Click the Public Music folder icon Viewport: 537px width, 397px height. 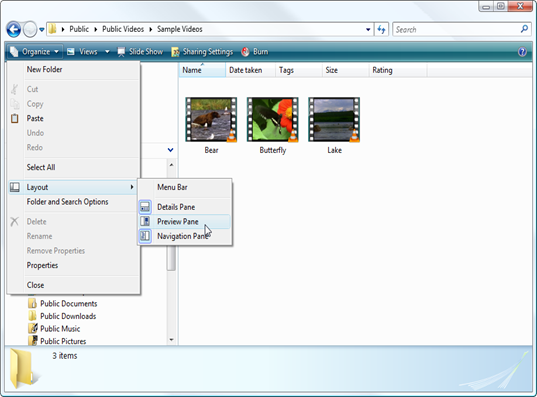[x=33, y=328]
